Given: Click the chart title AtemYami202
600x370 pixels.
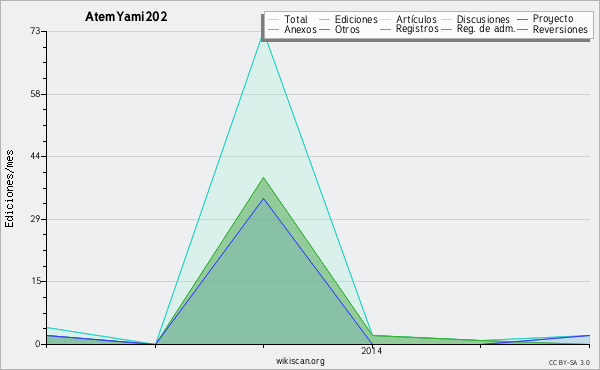Looking at the screenshot, I should (126, 17).
